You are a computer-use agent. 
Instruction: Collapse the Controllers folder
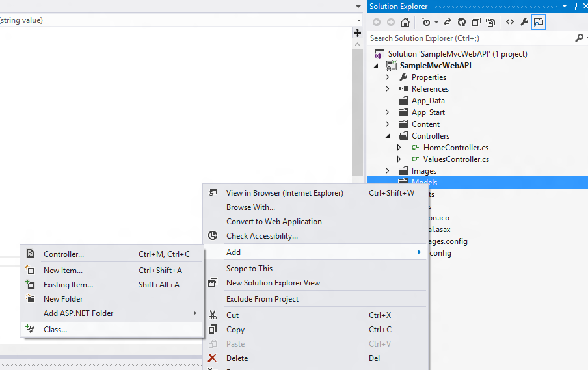click(388, 136)
